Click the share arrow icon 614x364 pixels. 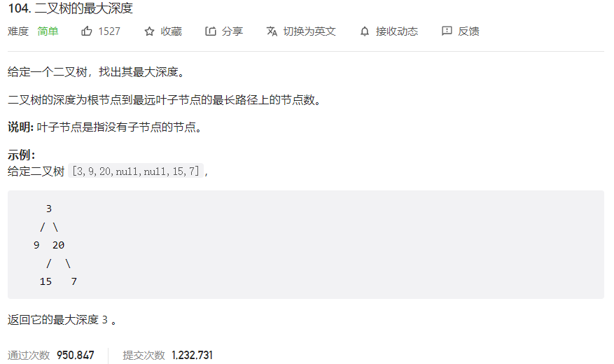pyautogui.click(x=211, y=31)
